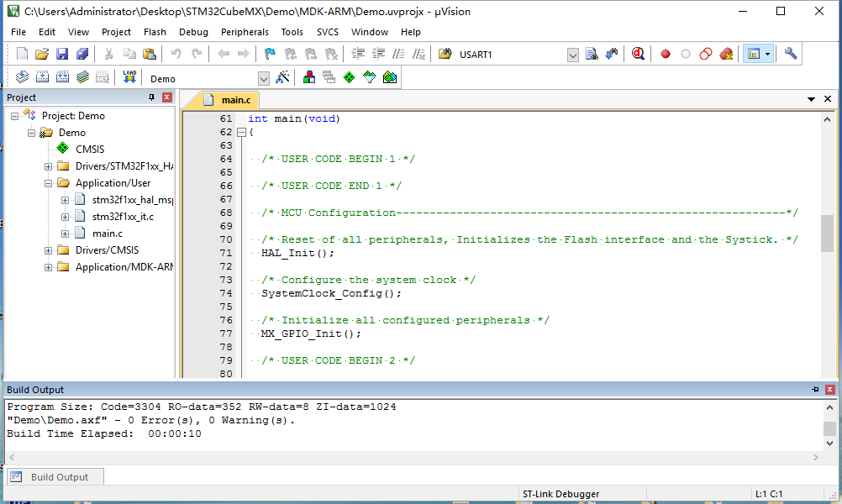This screenshot has width=842, height=504.
Task: Open dropdown arrow next to window layout button
Action: (768, 54)
